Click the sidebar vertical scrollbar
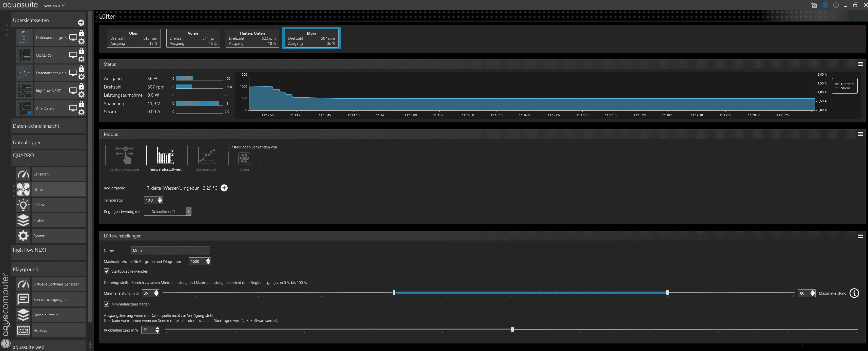This screenshot has height=351, width=868. [x=90, y=167]
